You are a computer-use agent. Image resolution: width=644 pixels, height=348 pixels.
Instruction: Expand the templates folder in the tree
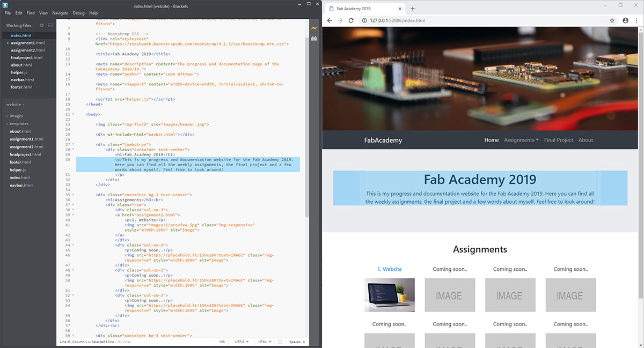click(x=18, y=123)
